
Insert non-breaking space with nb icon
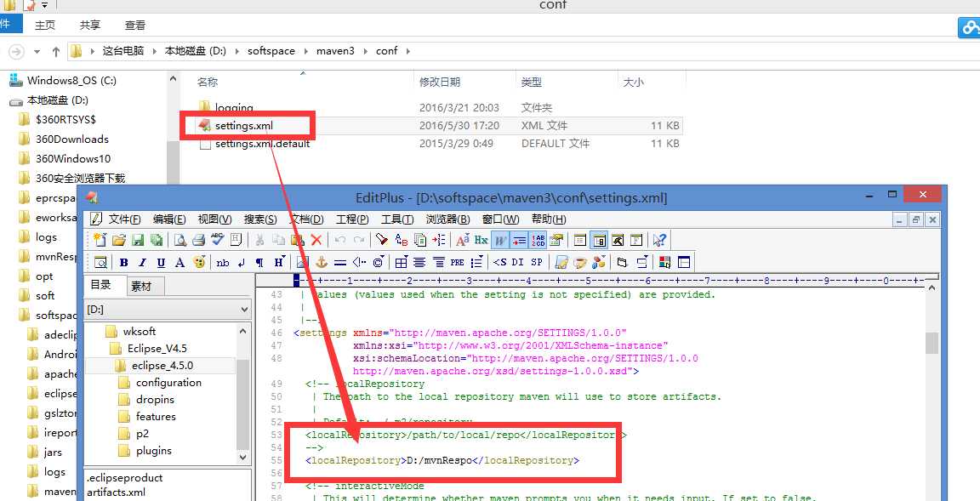point(223,262)
